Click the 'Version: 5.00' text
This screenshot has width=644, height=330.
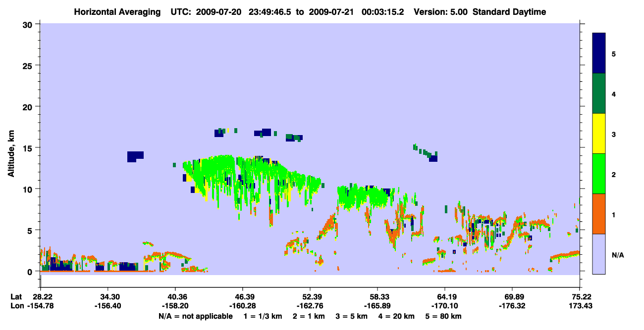pyautogui.click(x=440, y=12)
